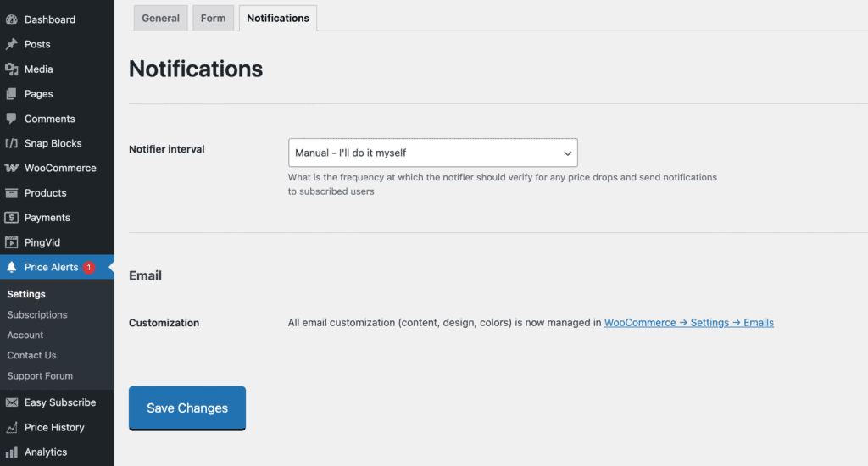The image size is (868, 466).
Task: Click the Price Alerts bell icon
Action: click(12, 267)
